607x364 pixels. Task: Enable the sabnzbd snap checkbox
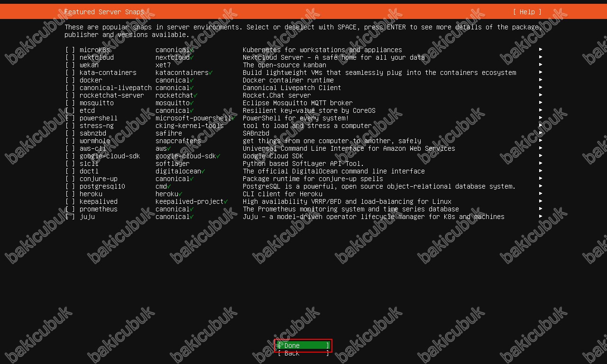point(70,133)
